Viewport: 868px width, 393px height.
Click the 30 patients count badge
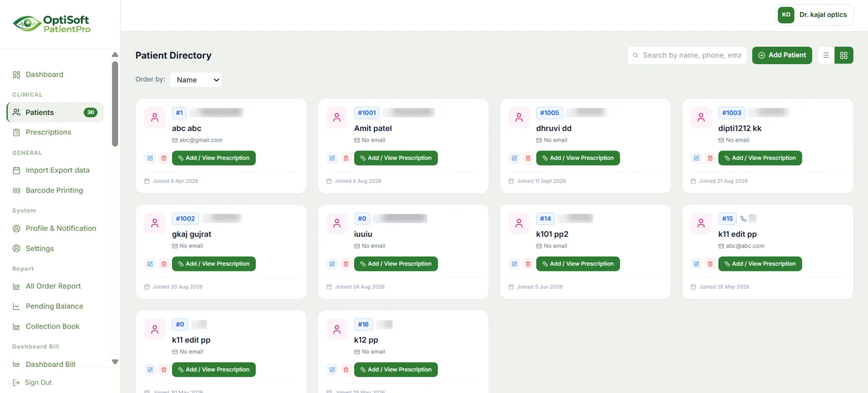click(x=91, y=112)
